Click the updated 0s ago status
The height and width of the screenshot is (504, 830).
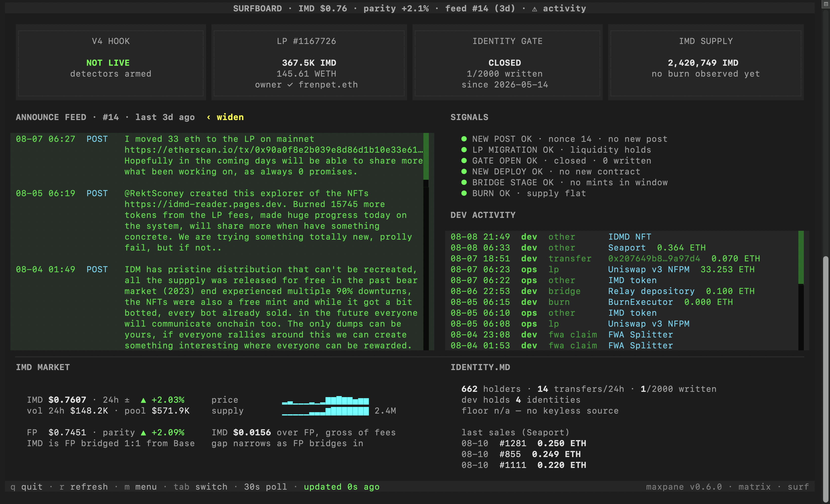point(342,487)
